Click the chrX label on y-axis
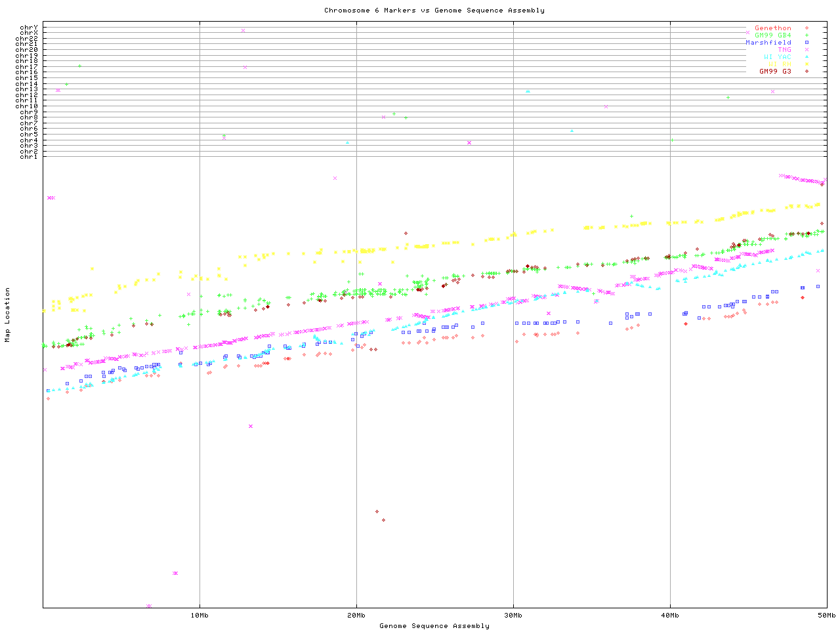 point(28,33)
